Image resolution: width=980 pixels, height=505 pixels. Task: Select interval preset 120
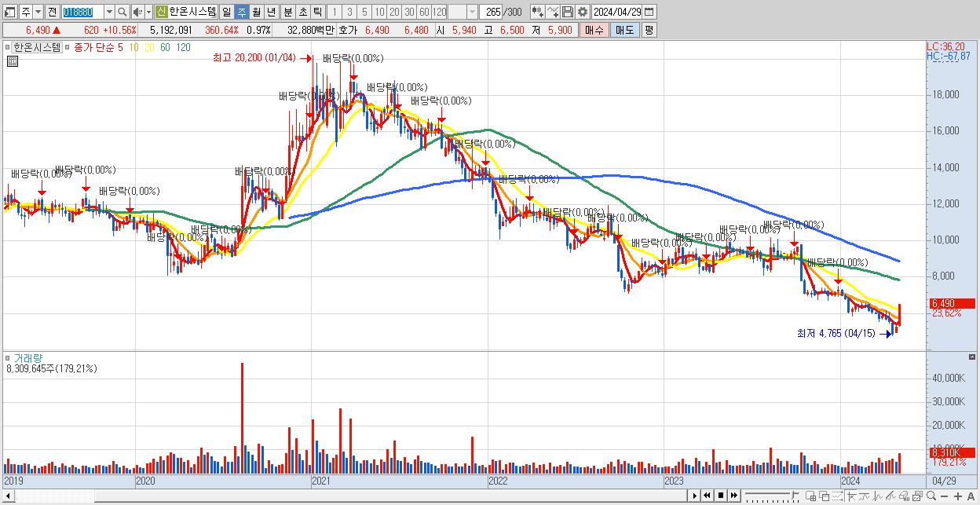point(440,12)
